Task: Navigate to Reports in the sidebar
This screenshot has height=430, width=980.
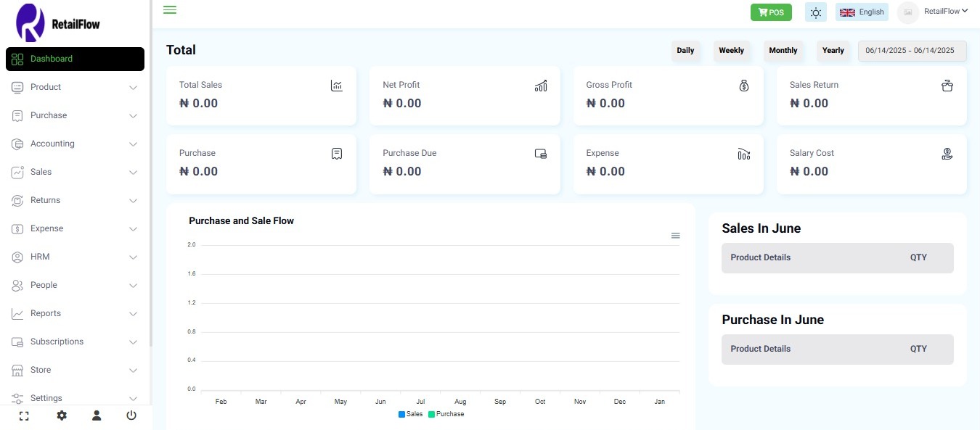Action: tap(45, 313)
